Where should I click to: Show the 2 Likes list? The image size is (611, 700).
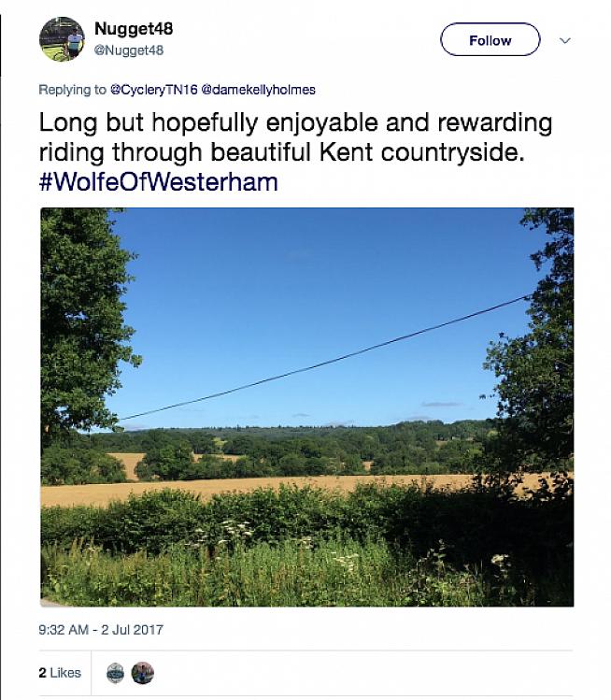coord(60,673)
